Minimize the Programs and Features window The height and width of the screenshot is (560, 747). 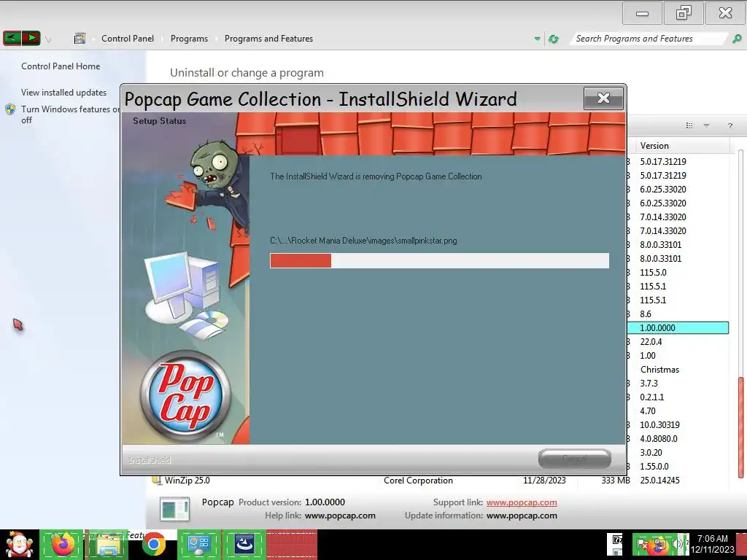pyautogui.click(x=642, y=13)
